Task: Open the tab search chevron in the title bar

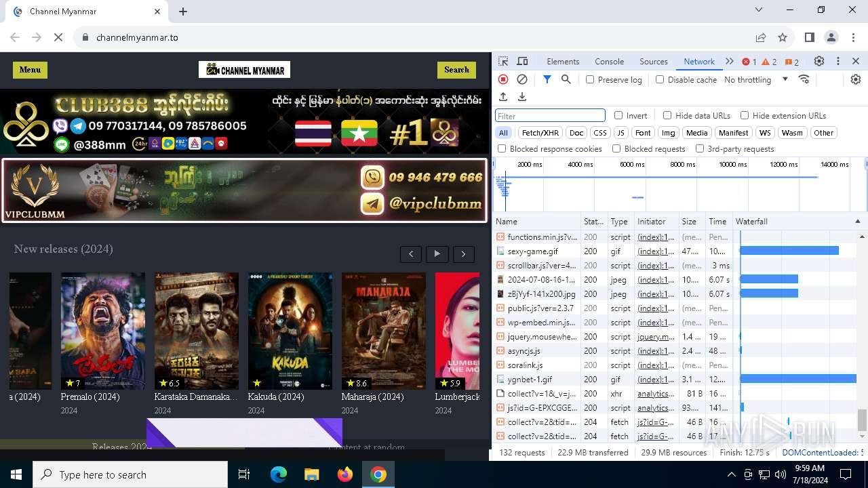Action: pos(759,10)
